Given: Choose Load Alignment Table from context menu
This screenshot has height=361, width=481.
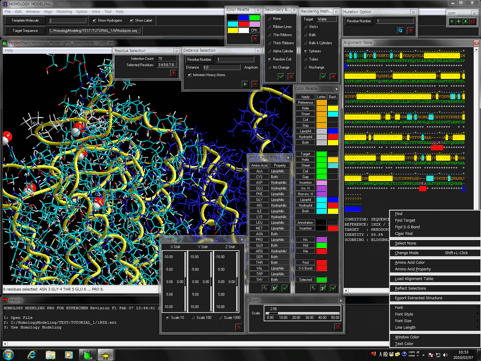Looking at the screenshot, I should [x=435, y=279].
